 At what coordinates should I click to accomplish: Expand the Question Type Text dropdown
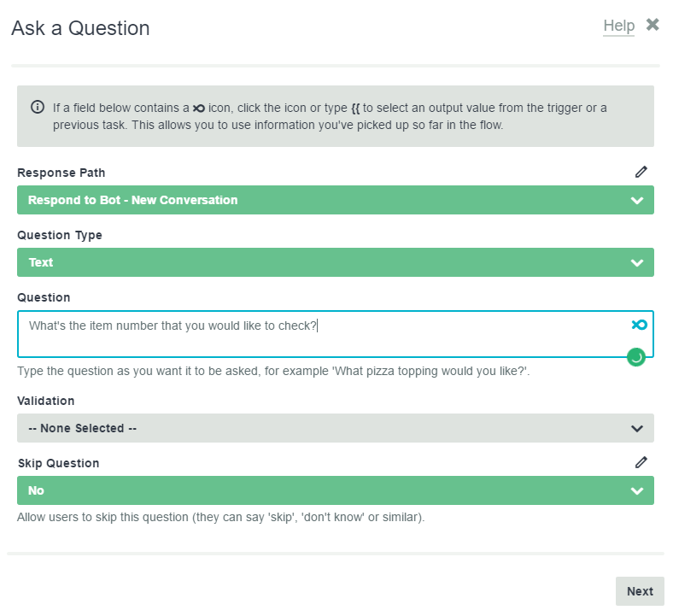click(x=335, y=262)
